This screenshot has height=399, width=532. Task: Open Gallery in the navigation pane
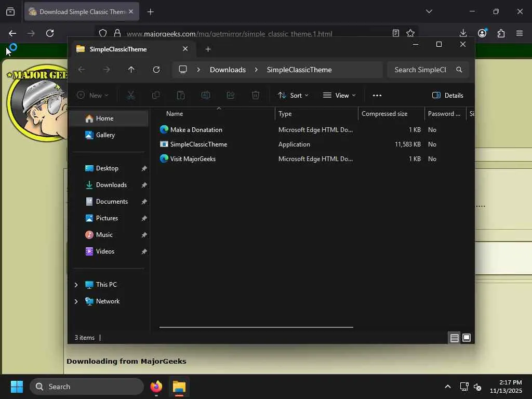coord(109,135)
